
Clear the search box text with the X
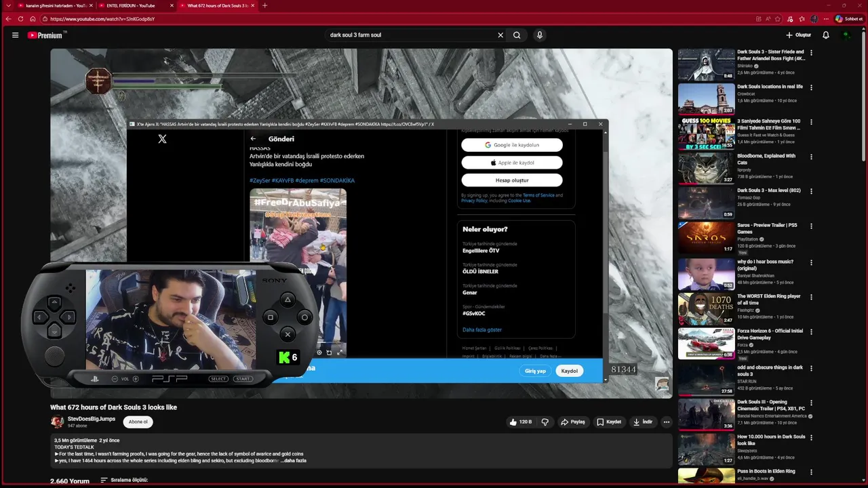coord(500,35)
